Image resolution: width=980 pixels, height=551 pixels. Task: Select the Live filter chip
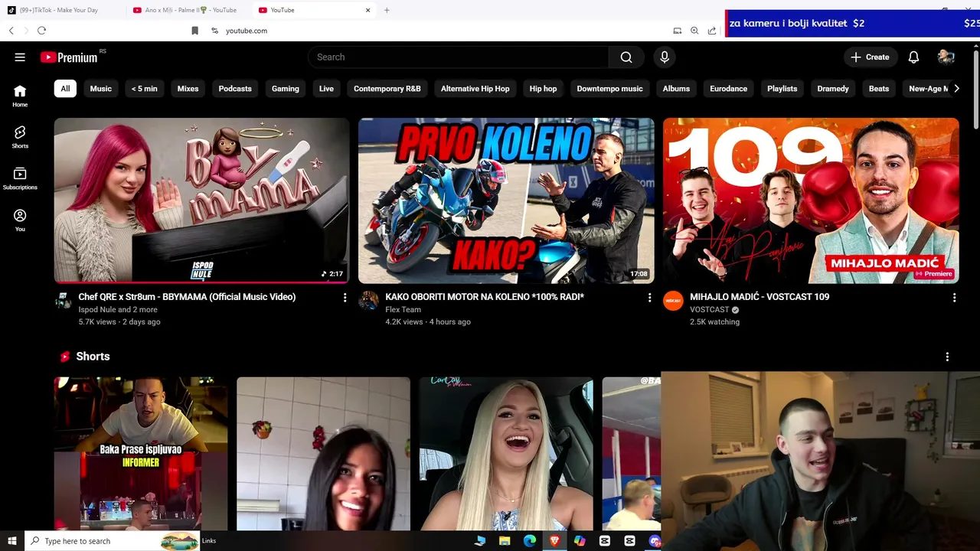[326, 89]
